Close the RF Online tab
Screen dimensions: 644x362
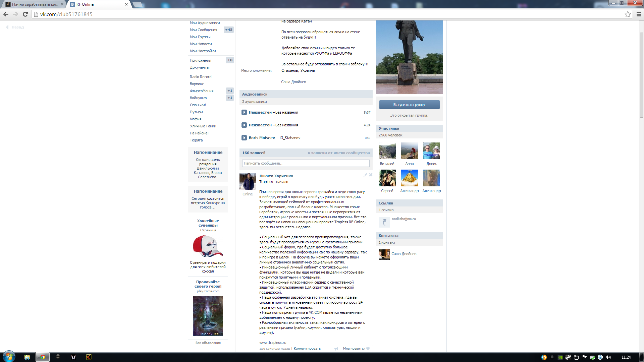tap(126, 4)
